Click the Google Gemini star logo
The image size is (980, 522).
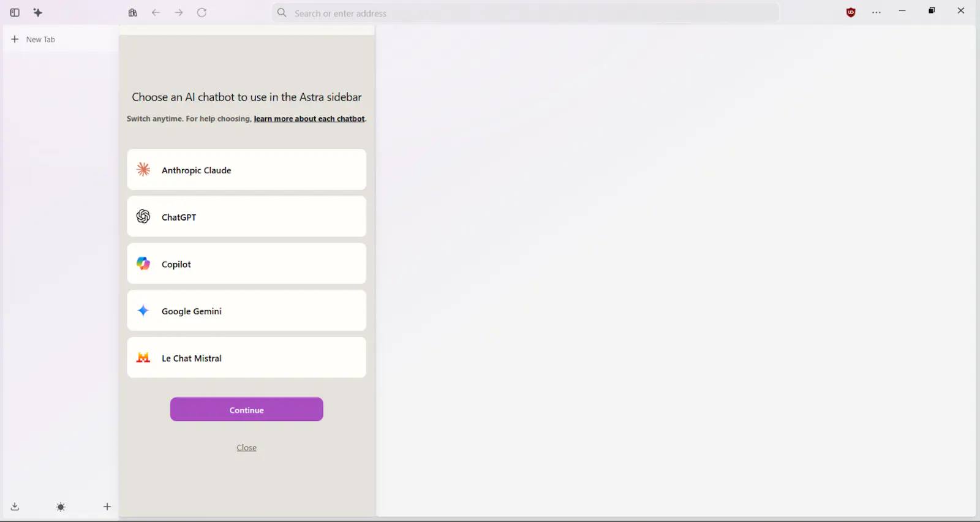143,311
